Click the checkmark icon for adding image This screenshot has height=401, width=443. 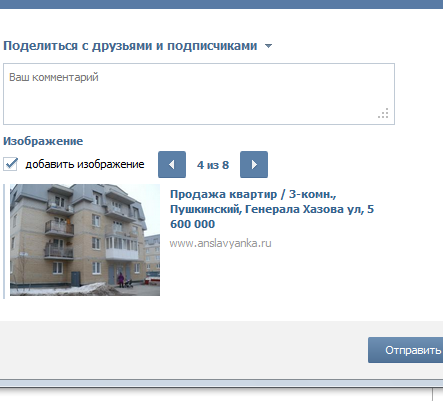pos(11,164)
